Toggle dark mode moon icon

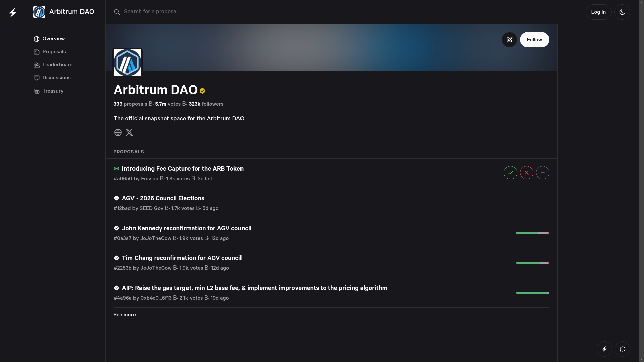coord(622,12)
